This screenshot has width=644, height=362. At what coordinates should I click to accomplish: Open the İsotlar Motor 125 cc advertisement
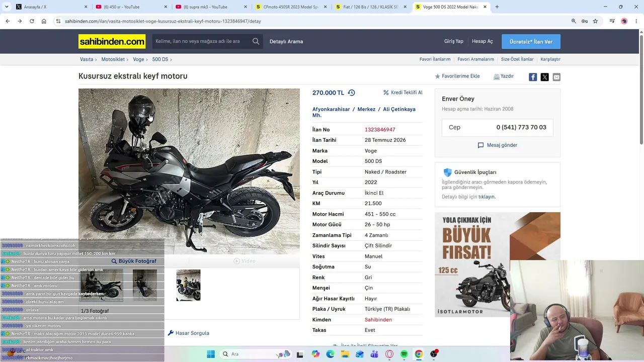[472, 264]
